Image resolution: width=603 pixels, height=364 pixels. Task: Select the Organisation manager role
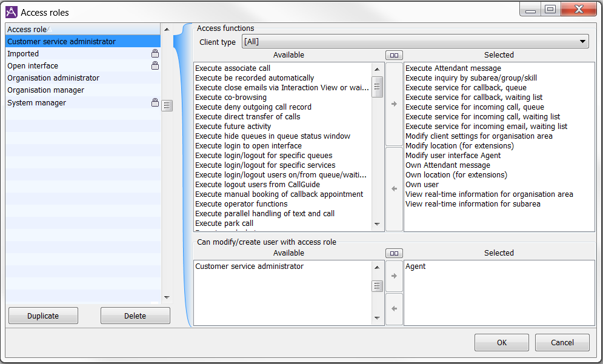[45, 90]
